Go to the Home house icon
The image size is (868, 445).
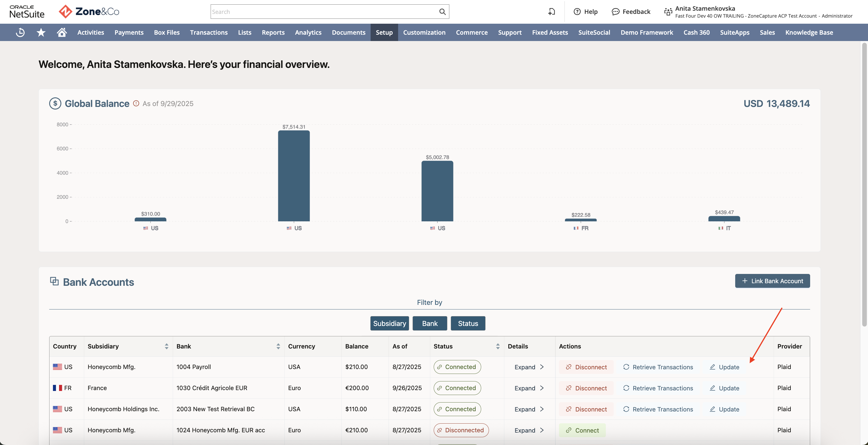click(62, 32)
